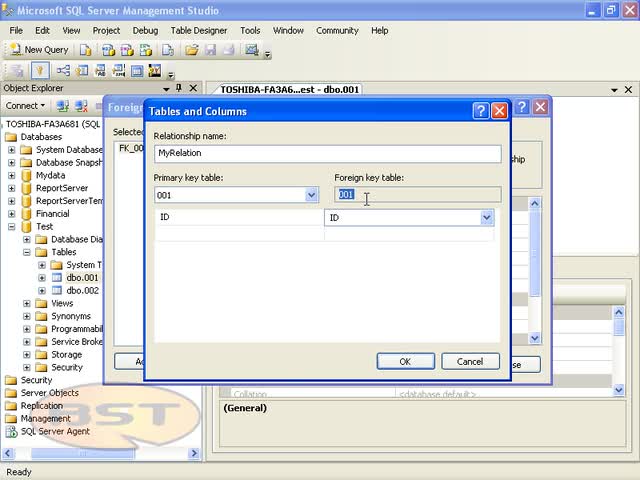The image size is (640, 480).
Task: Open Primary key table dropdown
Action: (311, 195)
